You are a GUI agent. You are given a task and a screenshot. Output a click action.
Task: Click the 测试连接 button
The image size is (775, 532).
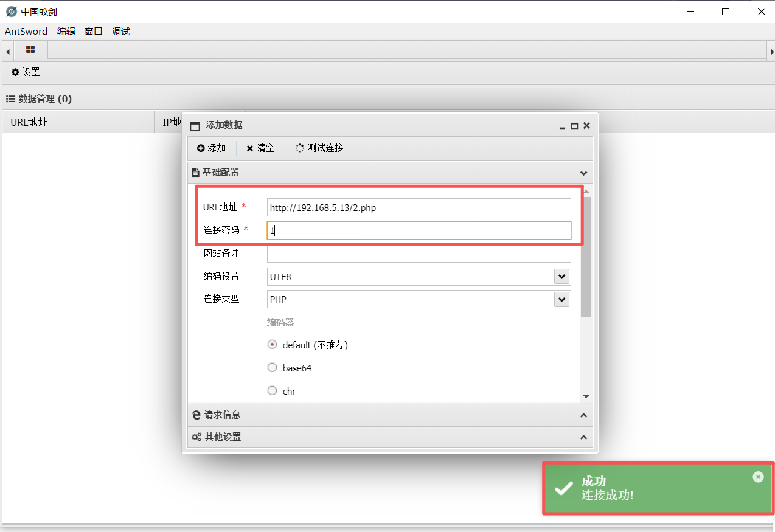(x=319, y=148)
